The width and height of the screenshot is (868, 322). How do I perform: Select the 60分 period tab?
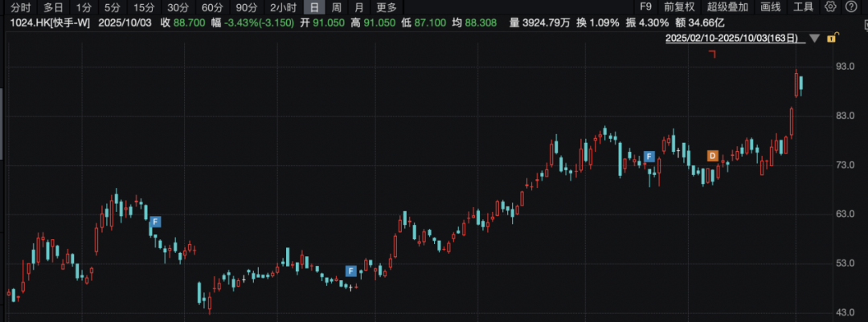pyautogui.click(x=212, y=7)
